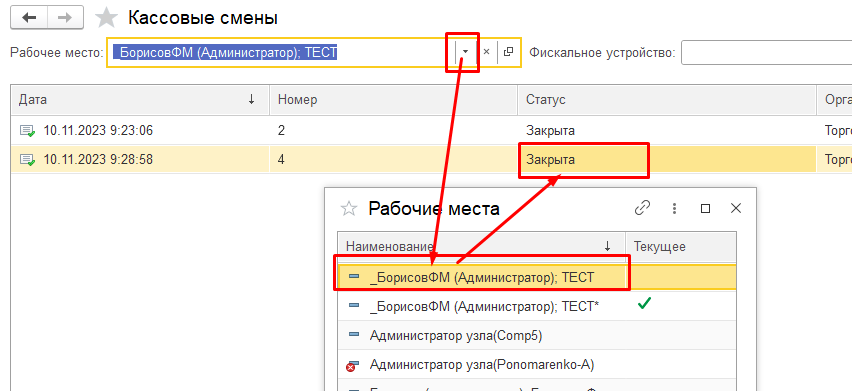Select _БорисовФМ (Администратор); ТЕСТ* row
Image resolution: width=852 pixels, height=391 pixels.
point(537,306)
